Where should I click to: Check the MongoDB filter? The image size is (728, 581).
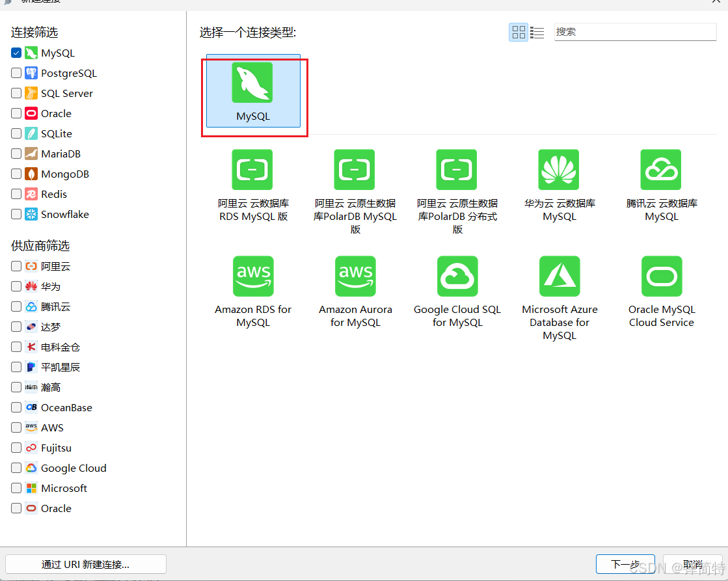(x=16, y=174)
